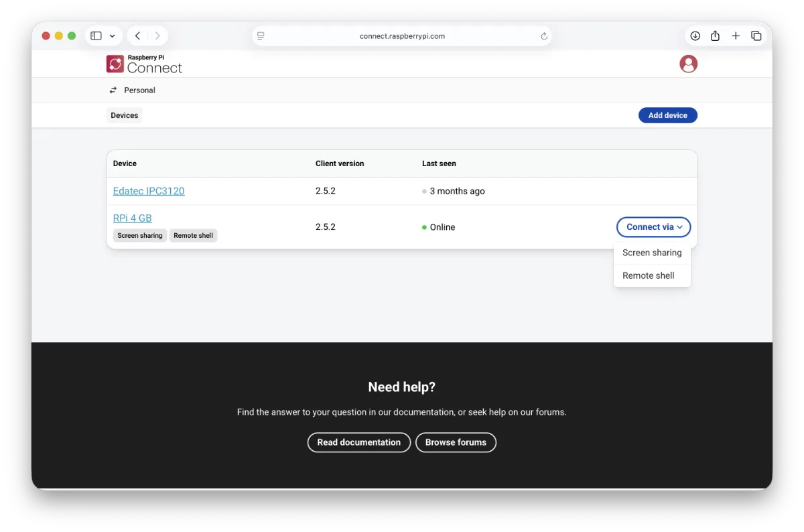Show the tab overview icon
The image size is (804, 532).
[x=756, y=36]
